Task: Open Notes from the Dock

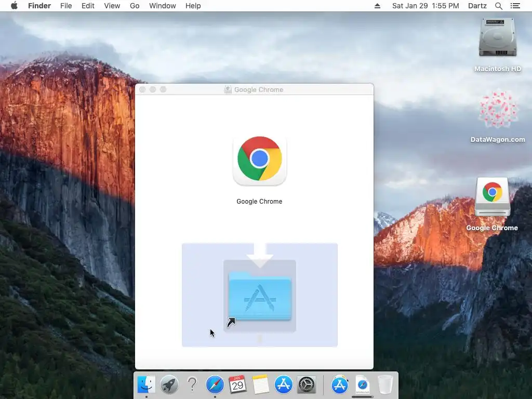Action: [x=261, y=385]
